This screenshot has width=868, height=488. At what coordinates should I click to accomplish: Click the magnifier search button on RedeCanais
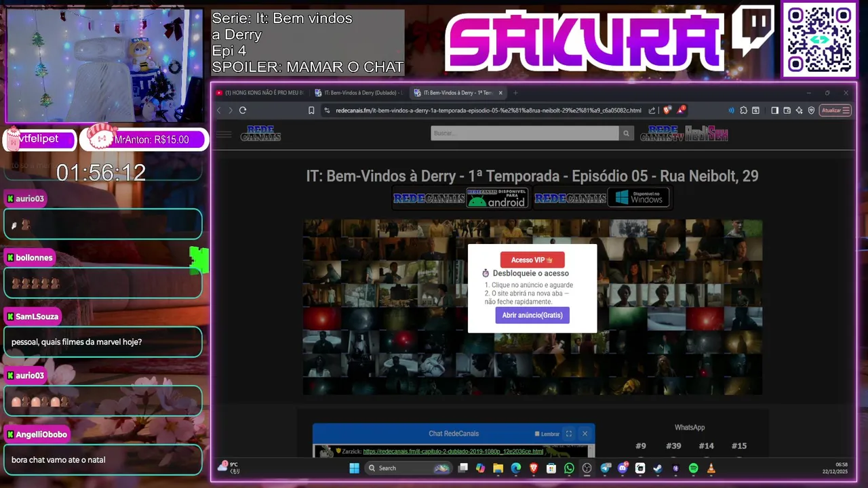(627, 134)
